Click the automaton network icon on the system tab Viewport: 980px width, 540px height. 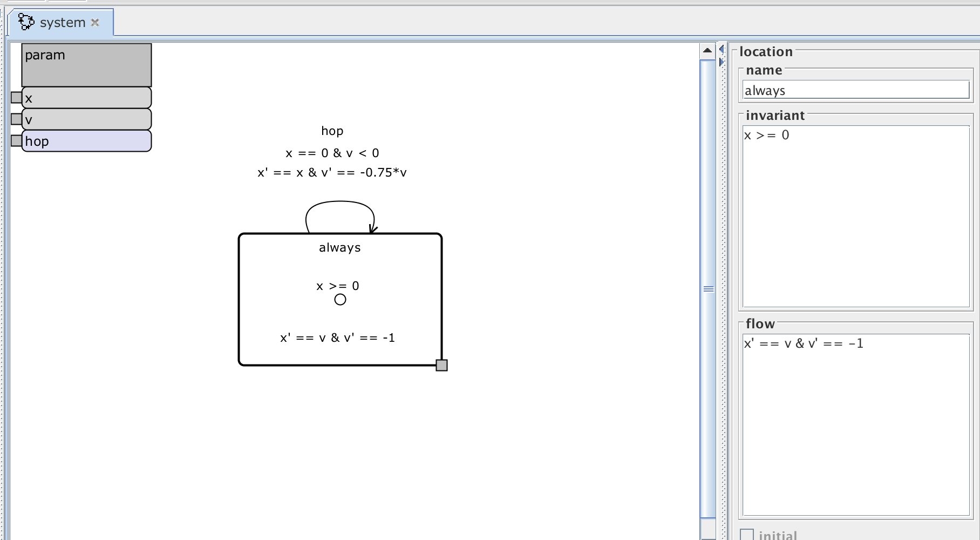pyautogui.click(x=25, y=22)
